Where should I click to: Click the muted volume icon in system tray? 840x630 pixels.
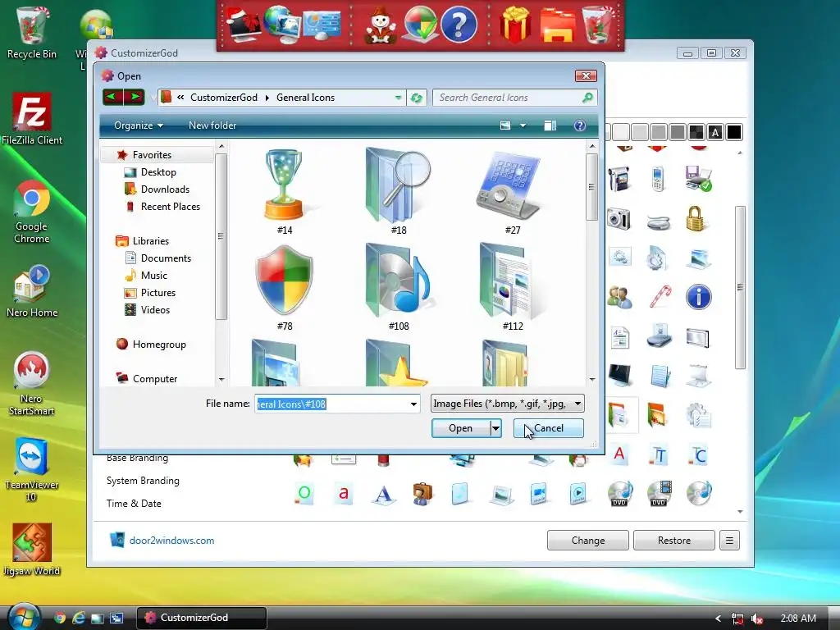pos(757,619)
